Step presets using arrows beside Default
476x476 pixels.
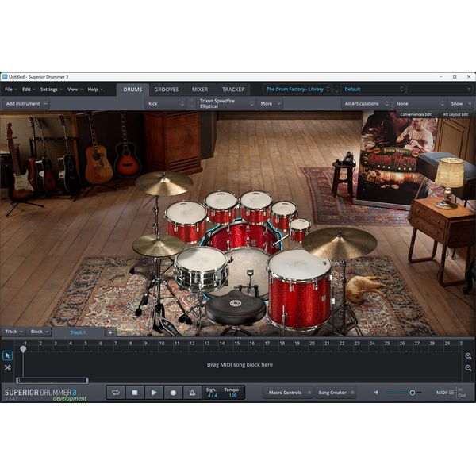(x=336, y=89)
